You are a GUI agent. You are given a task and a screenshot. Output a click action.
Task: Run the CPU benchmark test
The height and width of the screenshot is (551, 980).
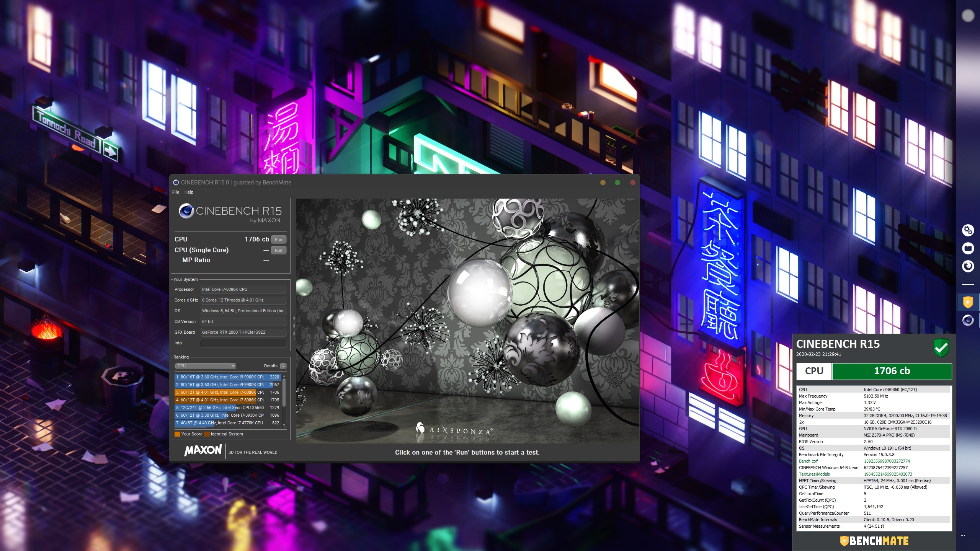click(x=279, y=240)
